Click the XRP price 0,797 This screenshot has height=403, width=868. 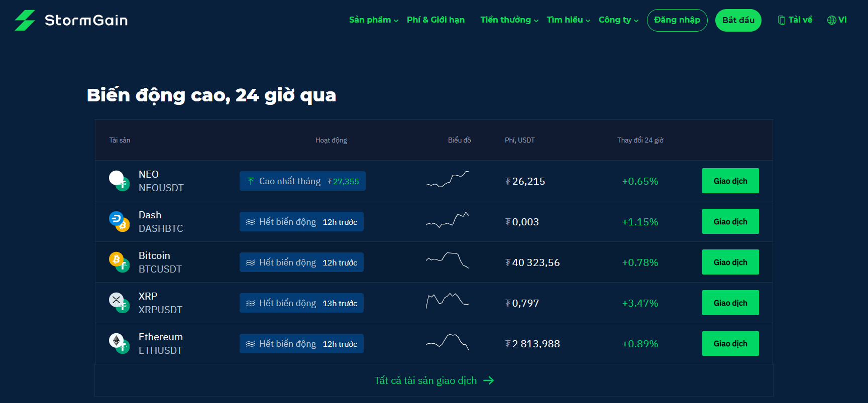[522, 303]
